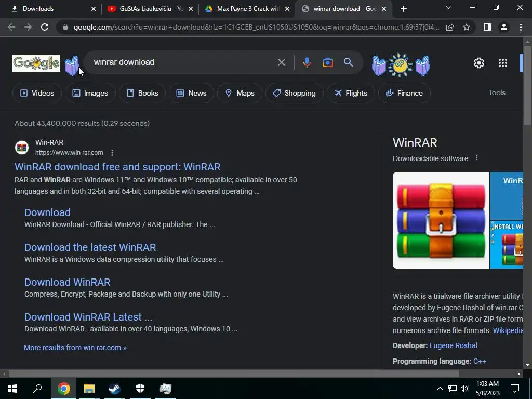Filter results by Books
The height and width of the screenshot is (399, 532).
142,93
